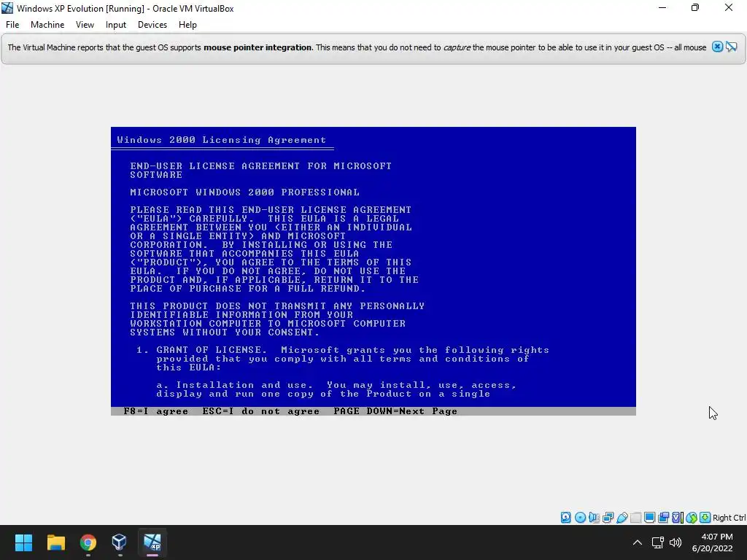Open the File menu
747x560 pixels.
click(12, 25)
